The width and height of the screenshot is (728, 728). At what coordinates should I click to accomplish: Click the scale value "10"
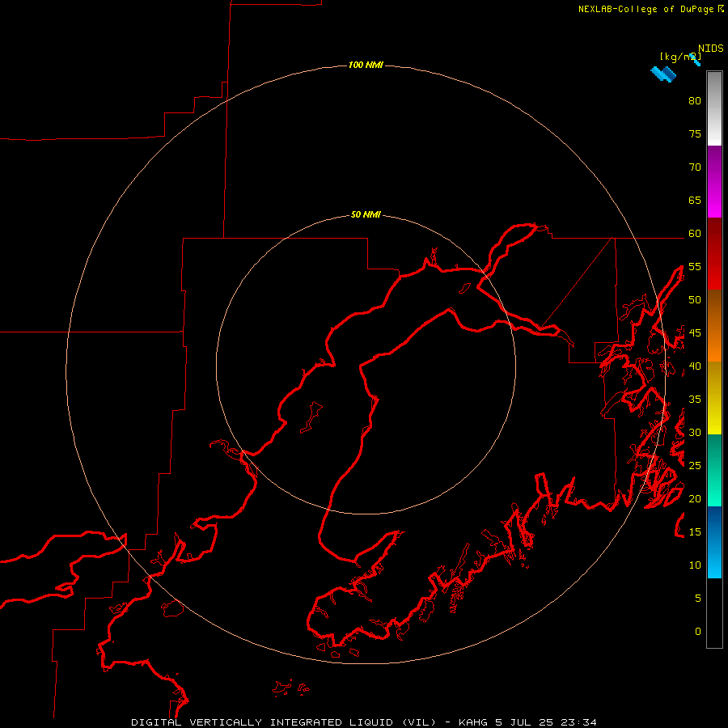coord(695,565)
